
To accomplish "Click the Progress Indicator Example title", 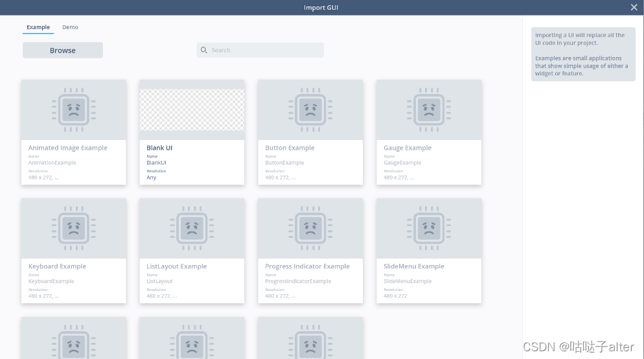I will (x=307, y=266).
